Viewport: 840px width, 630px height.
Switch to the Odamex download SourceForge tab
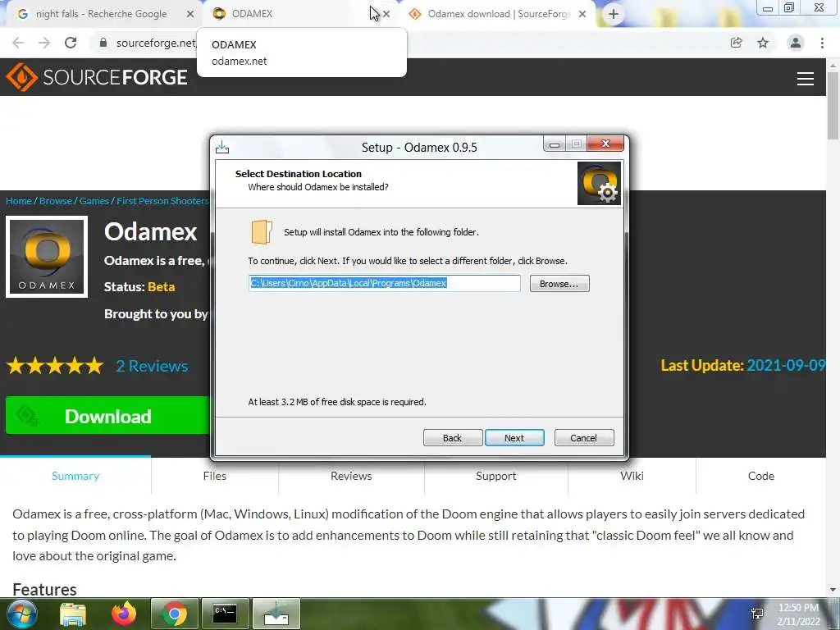(499, 14)
